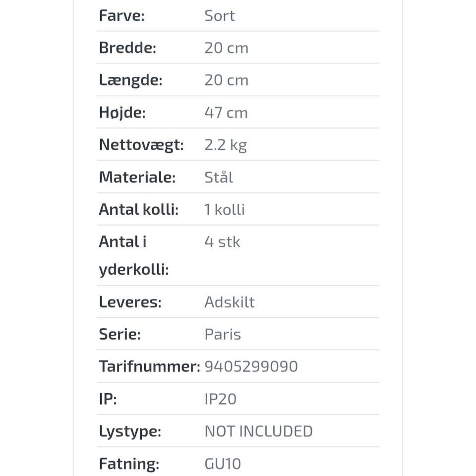Click the Serie label
476x476 pixels.
pos(119,334)
